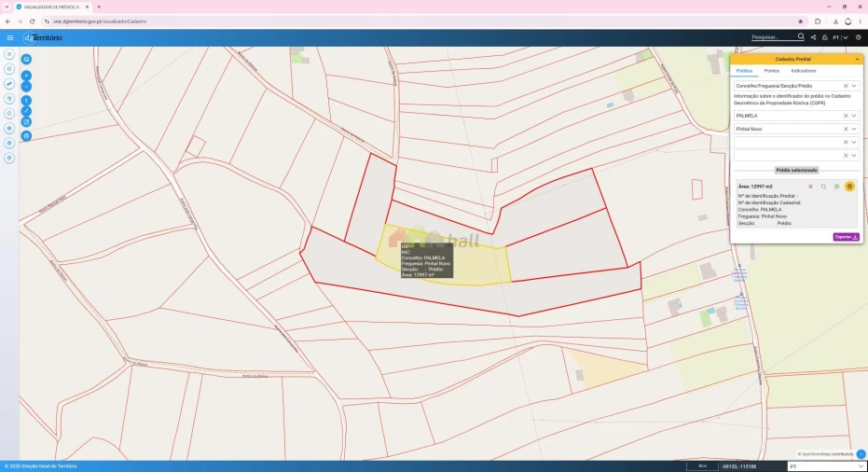Click the Prédio selecionado label

coord(796,170)
